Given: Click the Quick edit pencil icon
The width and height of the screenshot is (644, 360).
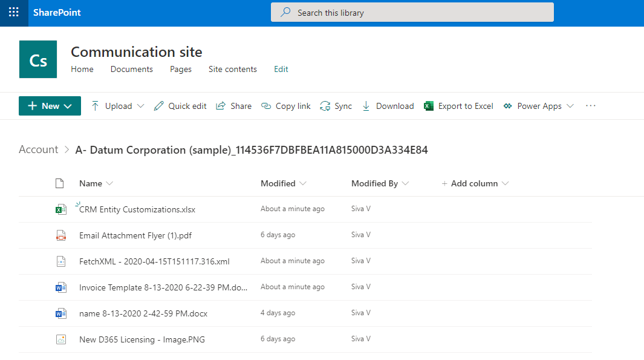Looking at the screenshot, I should (x=158, y=106).
